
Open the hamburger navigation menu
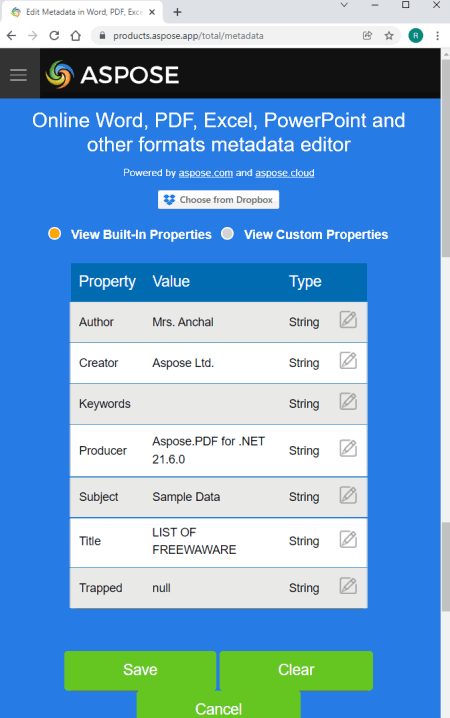pyautogui.click(x=19, y=75)
